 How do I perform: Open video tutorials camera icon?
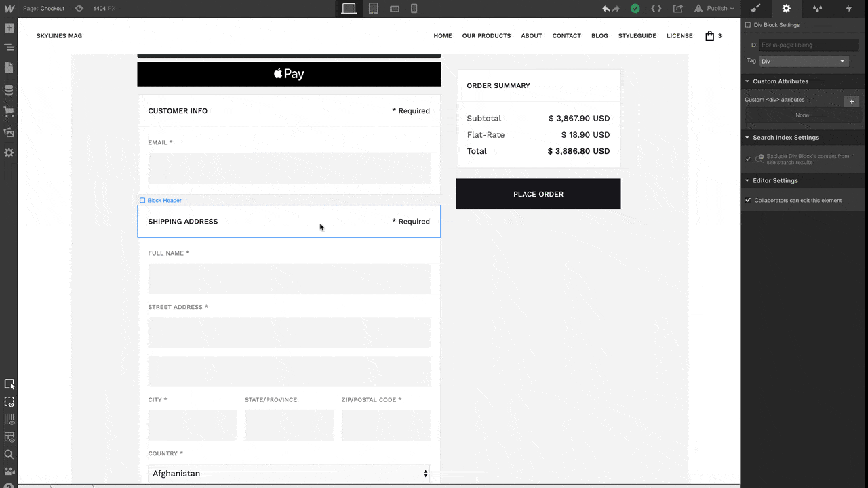pos(9,472)
